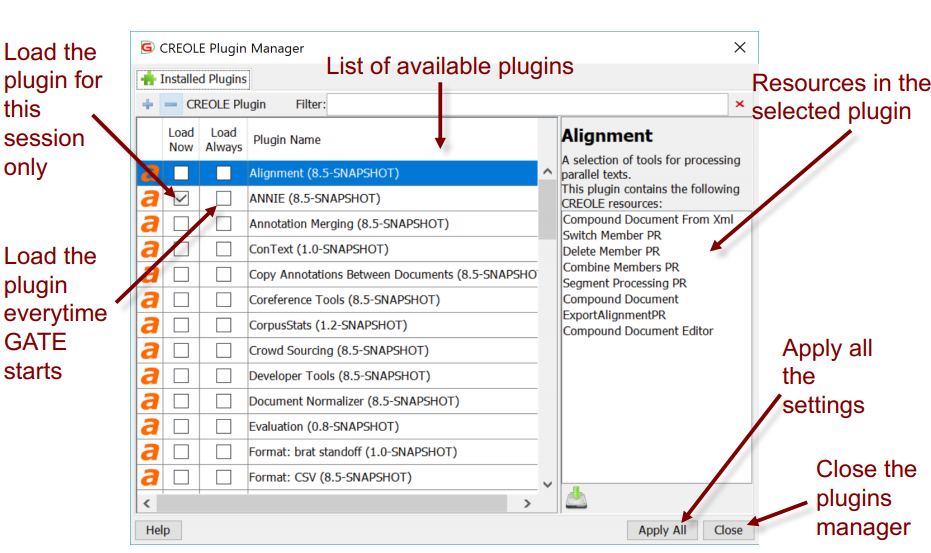This screenshot has height=553, width=931.
Task: Click the add CREOLE plugin plus icon
Action: tap(147, 105)
